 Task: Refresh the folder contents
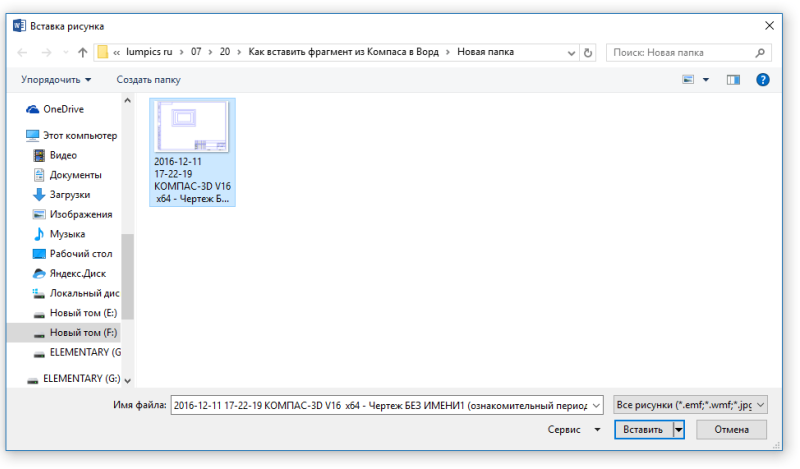pos(588,53)
